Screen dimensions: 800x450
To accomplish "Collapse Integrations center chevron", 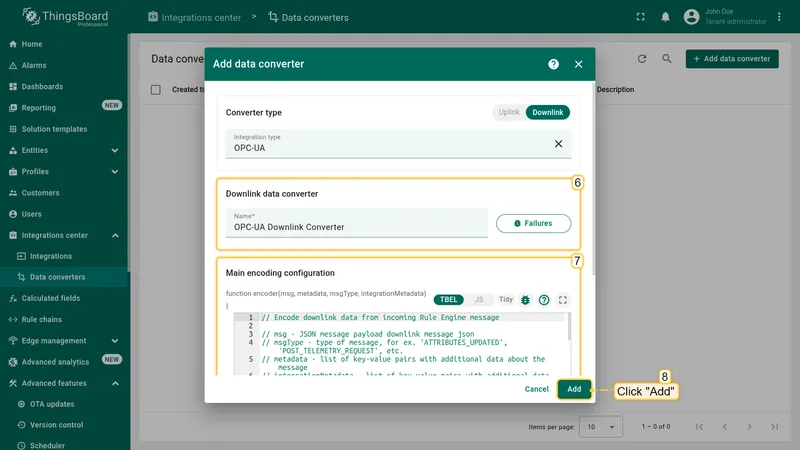I will (115, 235).
